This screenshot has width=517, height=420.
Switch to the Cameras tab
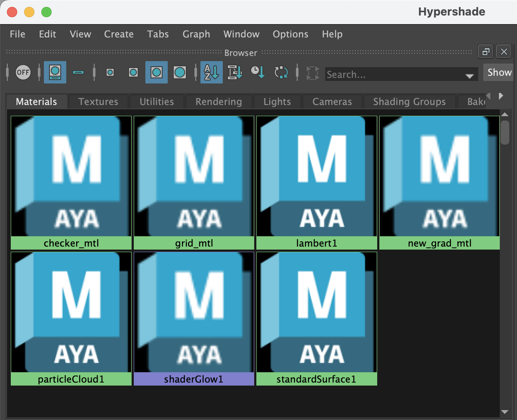(332, 102)
